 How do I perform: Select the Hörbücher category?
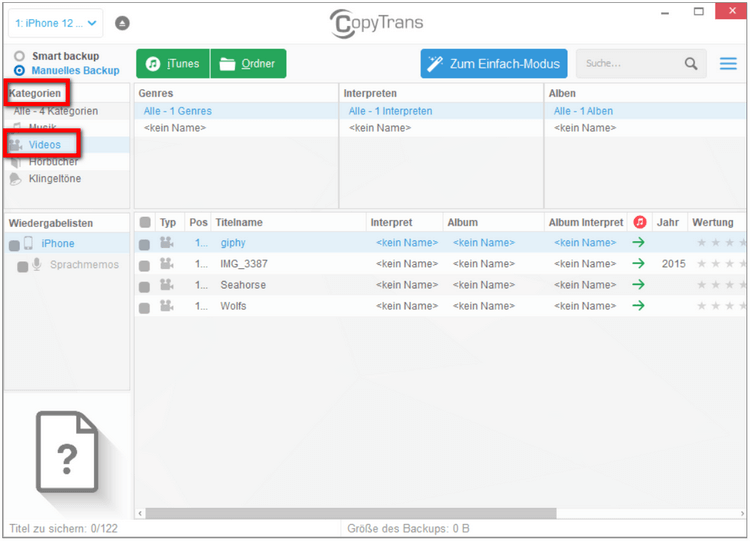[x=67, y=162]
